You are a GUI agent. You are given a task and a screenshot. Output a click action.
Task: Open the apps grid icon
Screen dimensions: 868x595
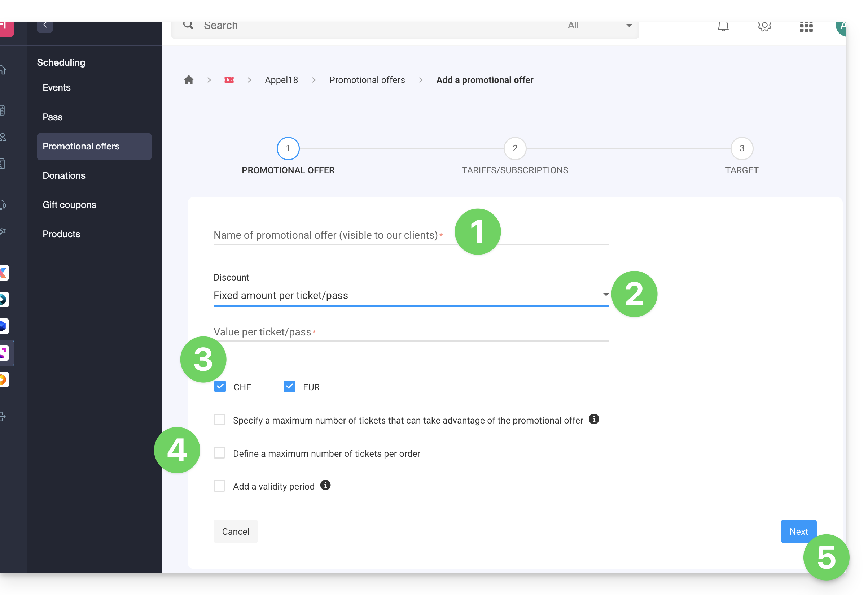pos(806,27)
